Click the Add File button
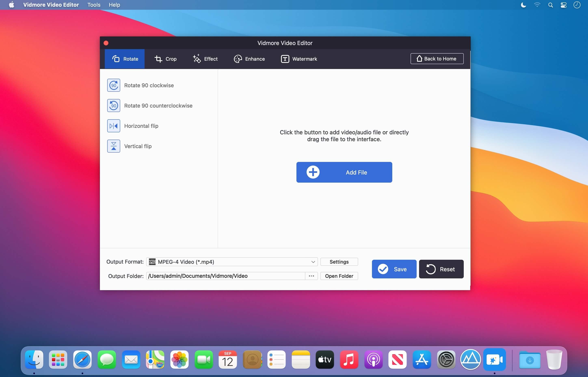Image resolution: width=588 pixels, height=377 pixels. pos(344,172)
